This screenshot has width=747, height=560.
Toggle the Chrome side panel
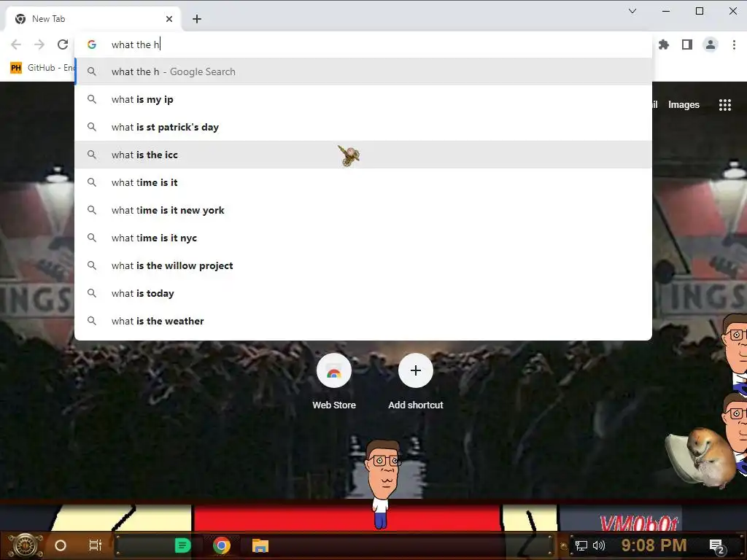(x=687, y=44)
